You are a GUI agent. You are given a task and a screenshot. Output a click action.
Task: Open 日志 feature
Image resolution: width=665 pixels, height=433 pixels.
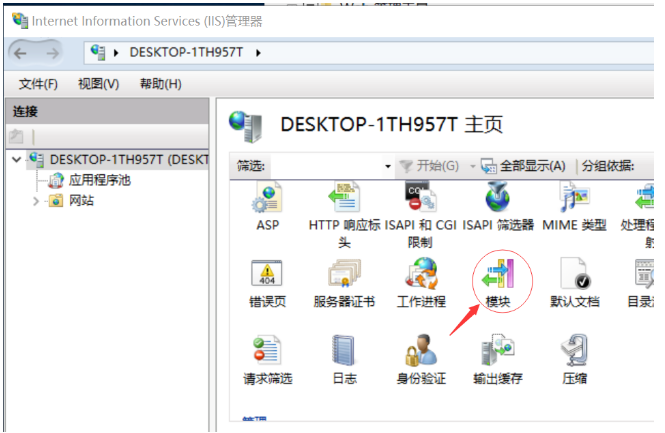click(344, 350)
